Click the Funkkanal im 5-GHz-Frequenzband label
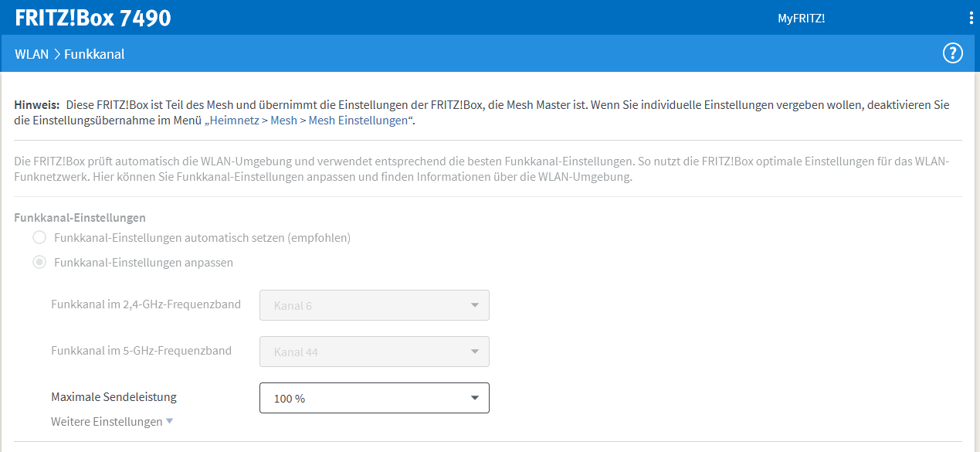The height and width of the screenshot is (452, 980). point(141,351)
